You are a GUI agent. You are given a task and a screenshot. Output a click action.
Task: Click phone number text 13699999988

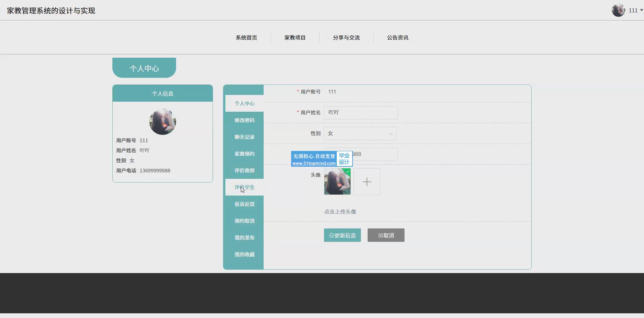[x=155, y=170]
